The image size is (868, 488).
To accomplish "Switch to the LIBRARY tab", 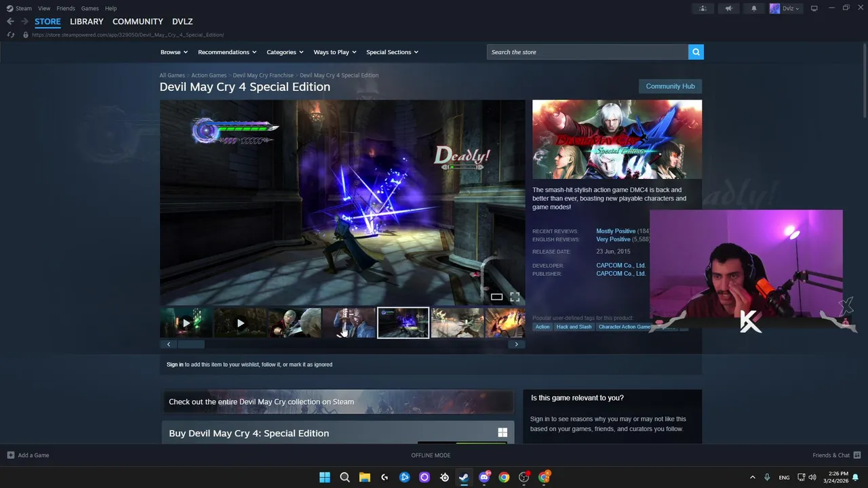I will [x=87, y=22].
